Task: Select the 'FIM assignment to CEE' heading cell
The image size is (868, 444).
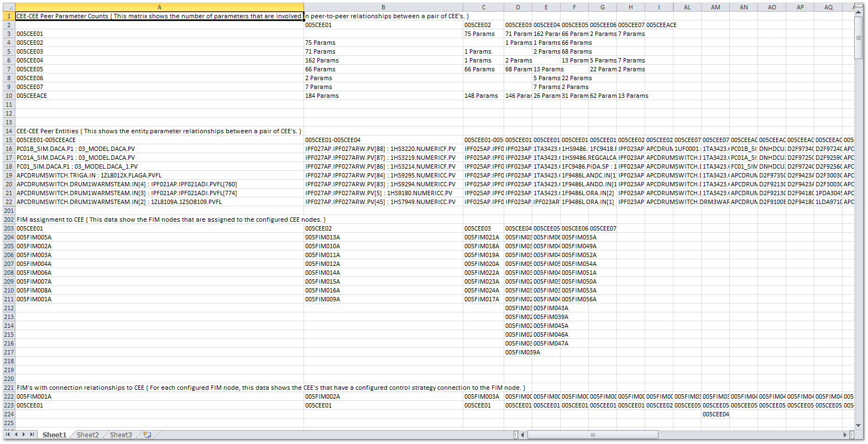Action: (x=159, y=220)
